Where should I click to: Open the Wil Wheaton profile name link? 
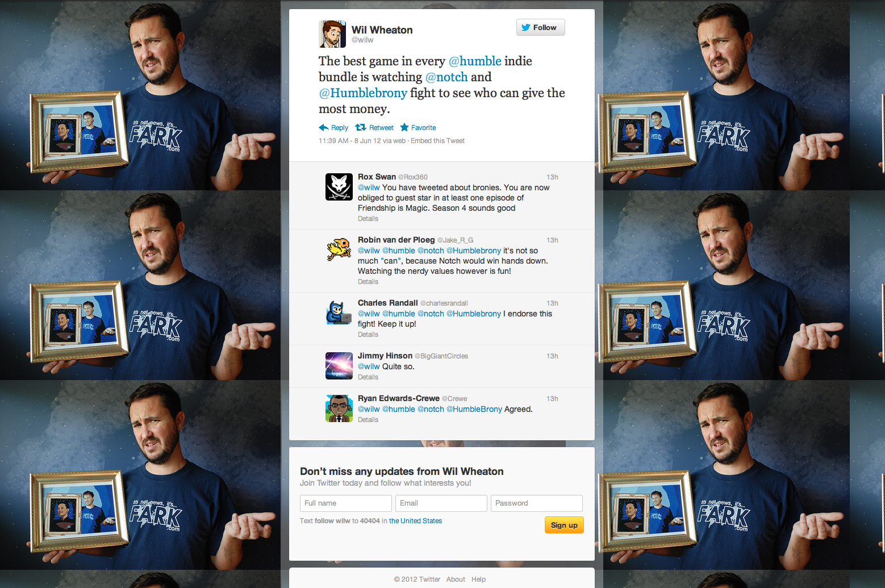(x=382, y=30)
